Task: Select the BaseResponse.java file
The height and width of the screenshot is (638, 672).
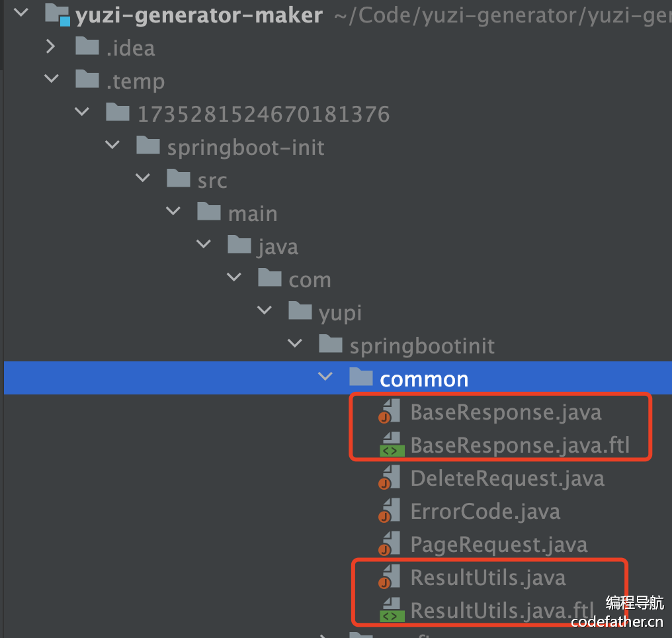Action: [505, 412]
